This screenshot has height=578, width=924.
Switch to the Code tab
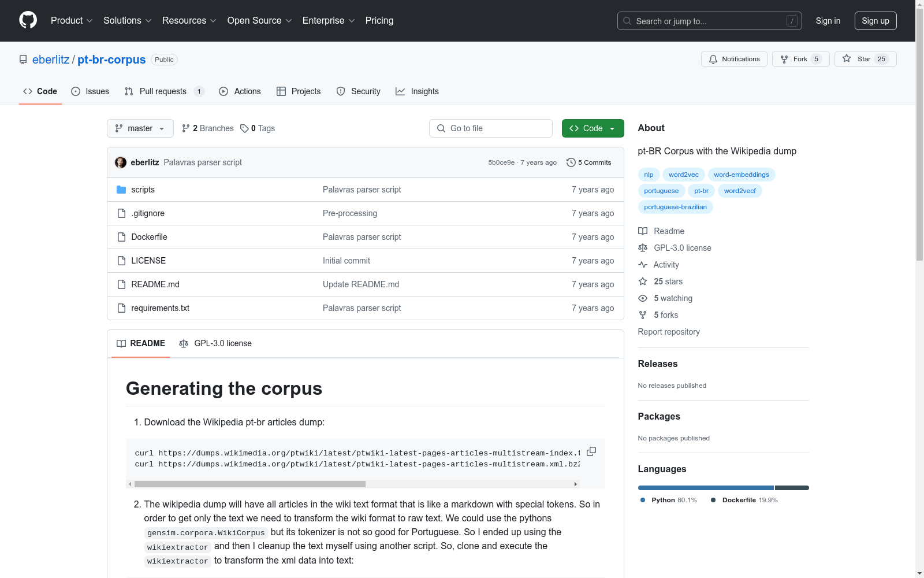coord(40,91)
